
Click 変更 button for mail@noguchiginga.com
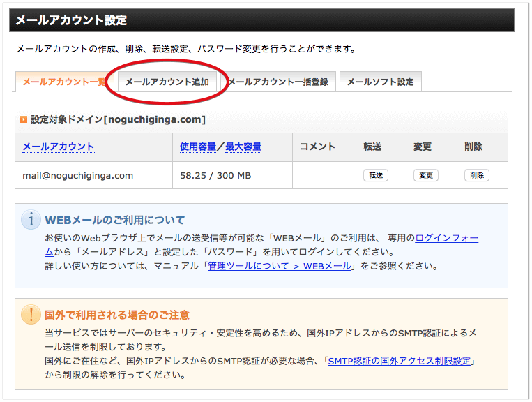coord(426,175)
